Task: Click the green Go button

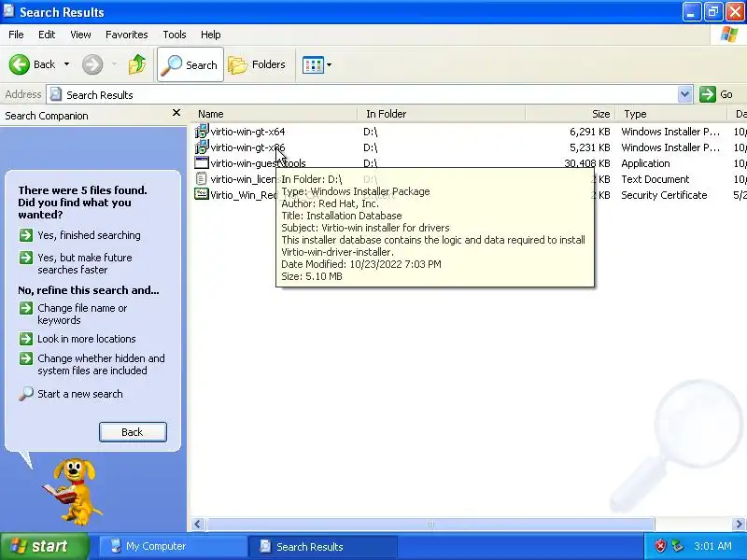Action: pyautogui.click(x=716, y=94)
